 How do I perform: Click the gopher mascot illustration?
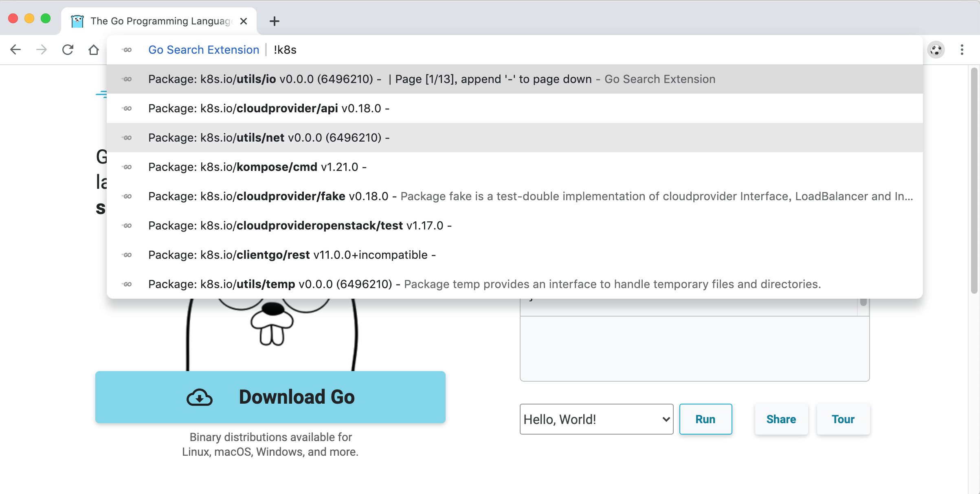tap(272, 334)
